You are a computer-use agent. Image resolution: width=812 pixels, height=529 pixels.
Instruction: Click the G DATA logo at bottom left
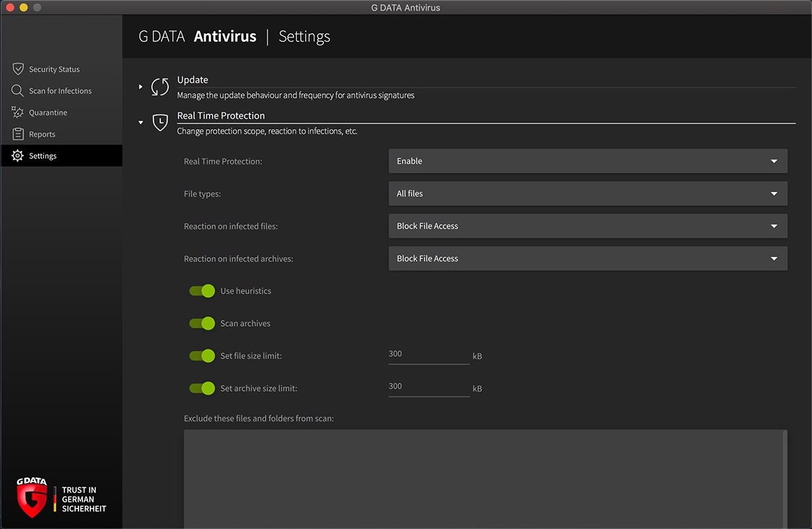32,497
